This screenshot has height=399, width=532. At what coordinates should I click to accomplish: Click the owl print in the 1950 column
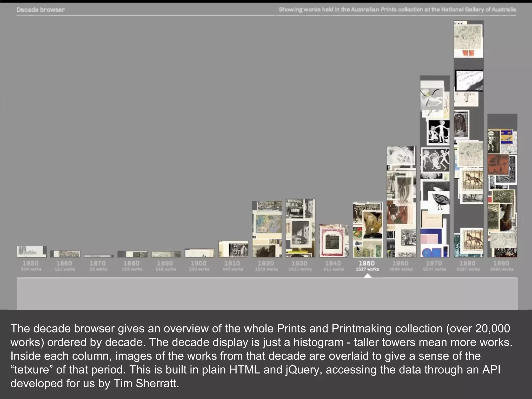[x=373, y=225]
